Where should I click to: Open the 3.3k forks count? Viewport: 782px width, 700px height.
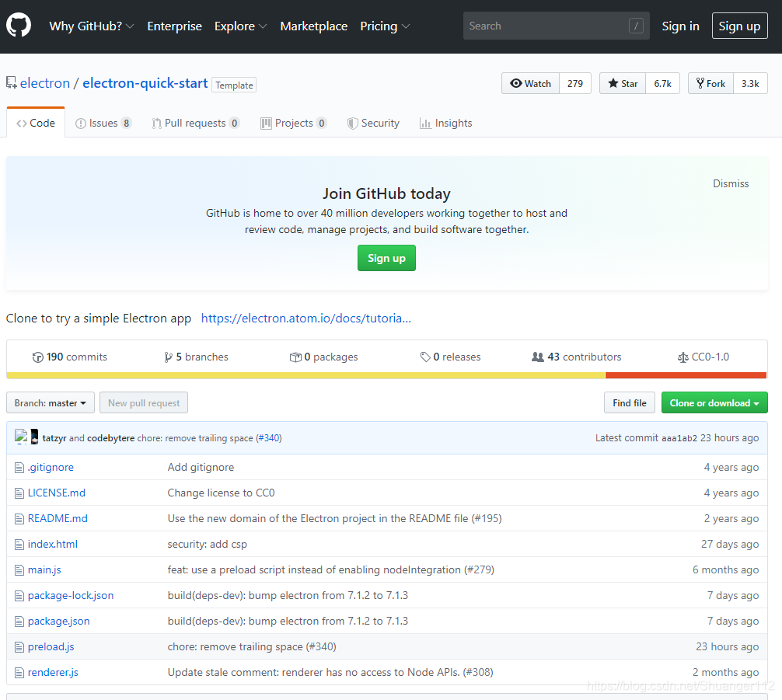750,83
